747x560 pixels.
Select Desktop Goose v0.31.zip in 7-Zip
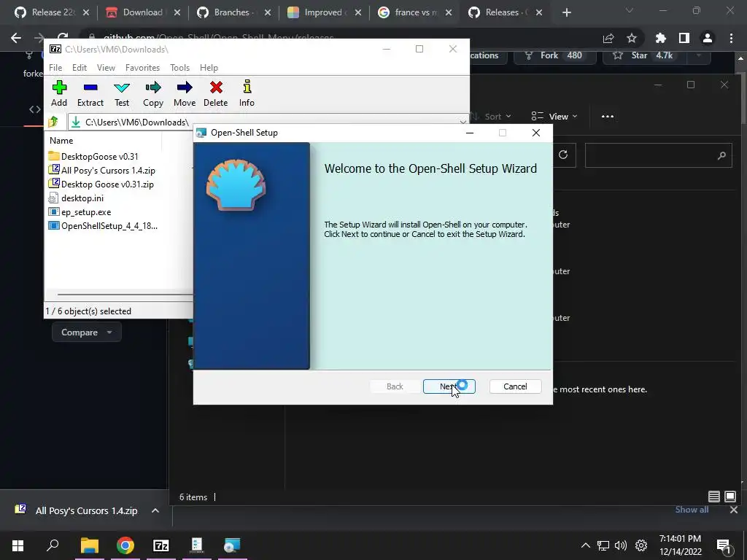(x=101, y=184)
